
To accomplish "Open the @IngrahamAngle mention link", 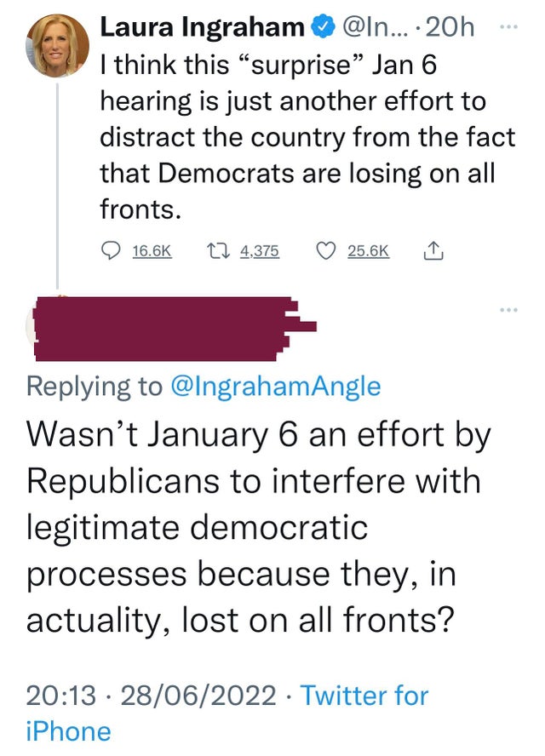I will coord(276,387).
